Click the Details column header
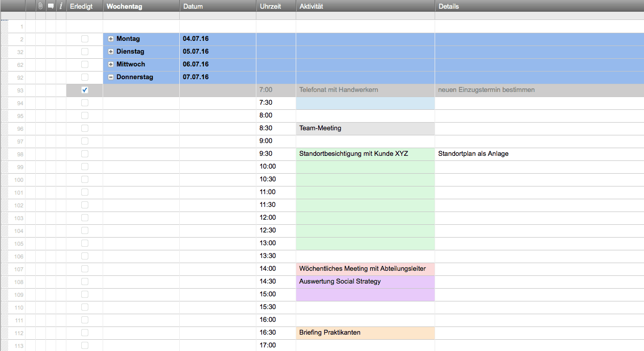 coord(539,7)
